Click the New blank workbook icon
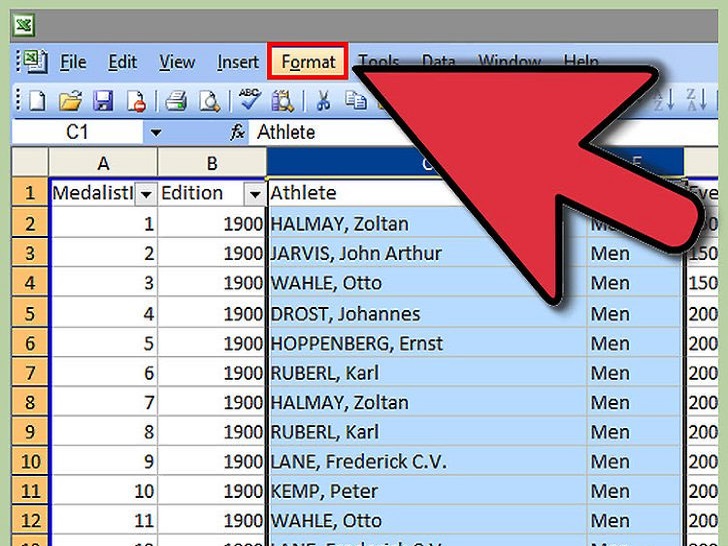 coord(37,99)
